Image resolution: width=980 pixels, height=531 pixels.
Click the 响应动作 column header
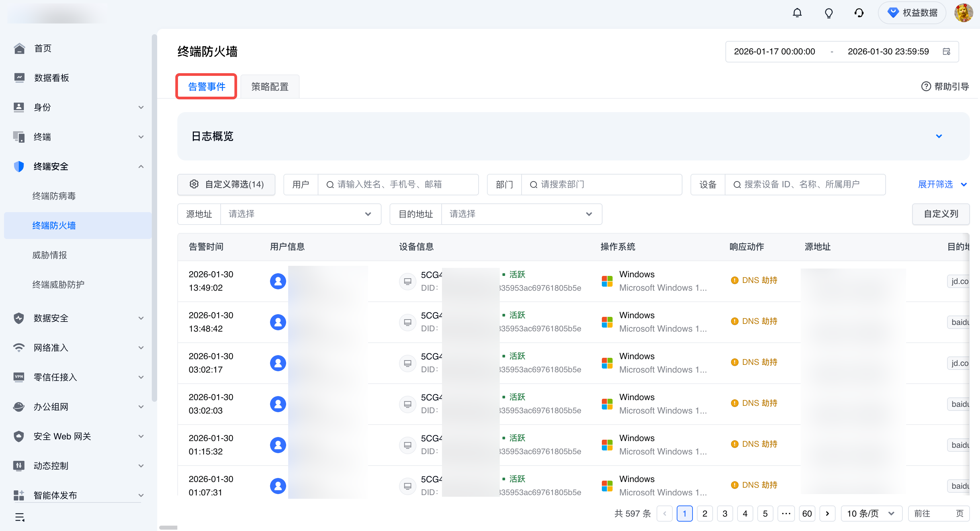[746, 247]
